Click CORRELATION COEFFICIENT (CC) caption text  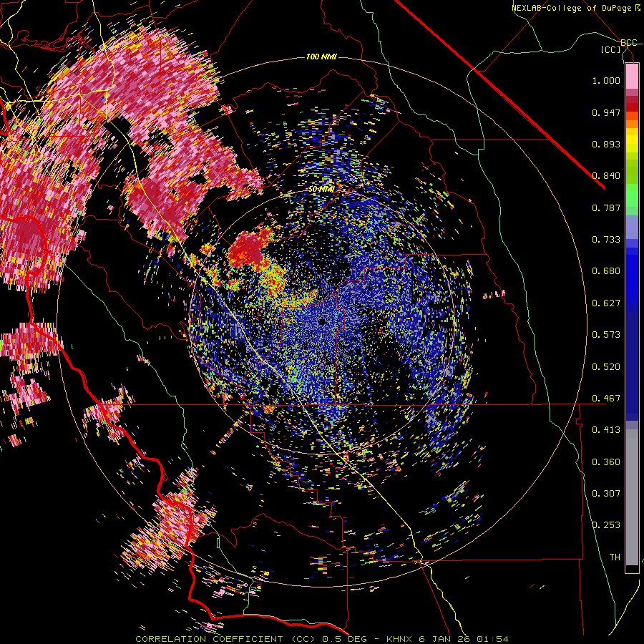click(225, 639)
